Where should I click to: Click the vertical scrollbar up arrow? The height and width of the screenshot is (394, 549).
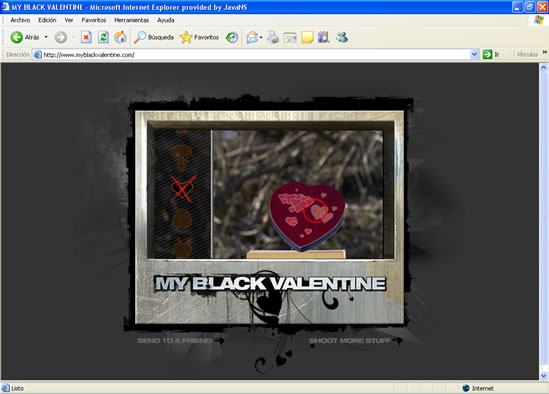543,68
